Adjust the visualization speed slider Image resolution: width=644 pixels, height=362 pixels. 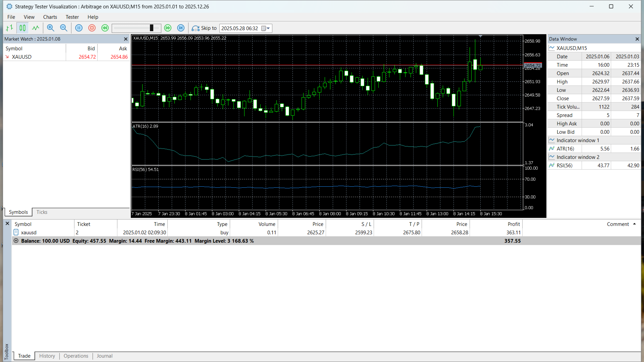click(x=152, y=28)
